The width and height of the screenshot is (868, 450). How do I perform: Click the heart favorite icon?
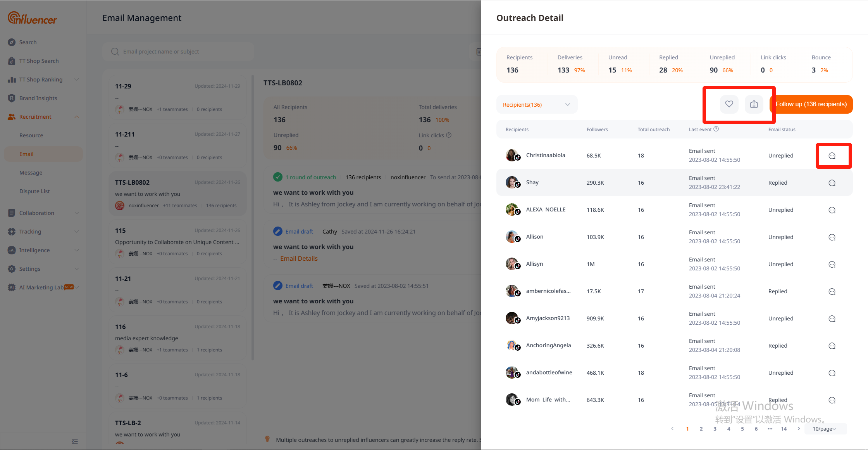[729, 104]
